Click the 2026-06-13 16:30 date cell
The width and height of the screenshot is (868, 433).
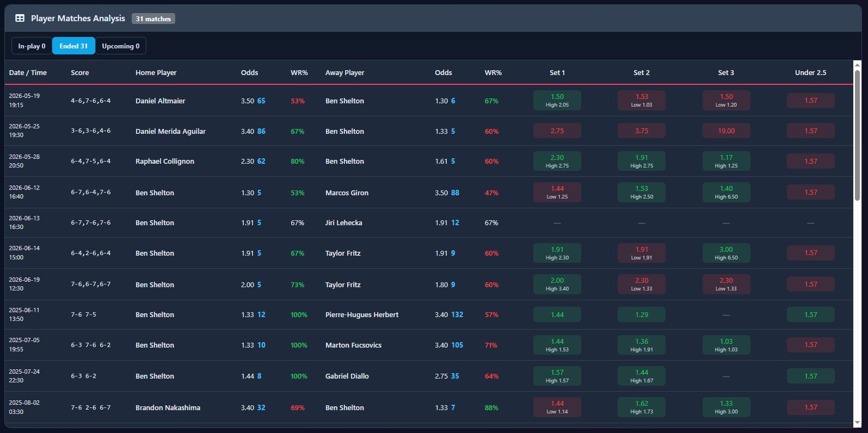point(24,223)
